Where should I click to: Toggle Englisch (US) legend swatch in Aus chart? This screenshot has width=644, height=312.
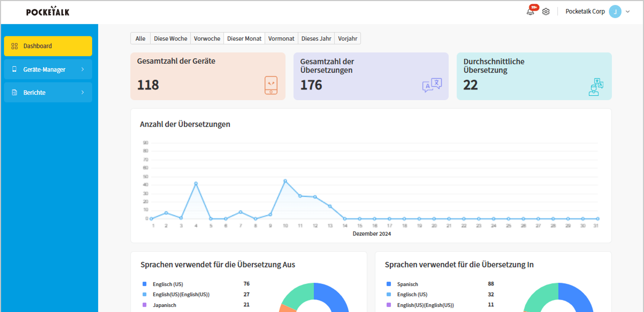(x=145, y=284)
